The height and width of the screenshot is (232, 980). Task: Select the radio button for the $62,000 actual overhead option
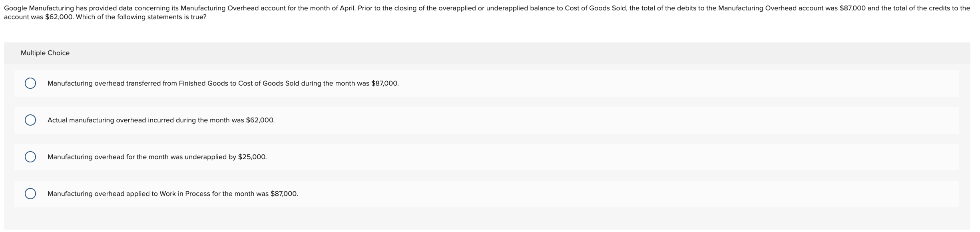[x=30, y=120]
